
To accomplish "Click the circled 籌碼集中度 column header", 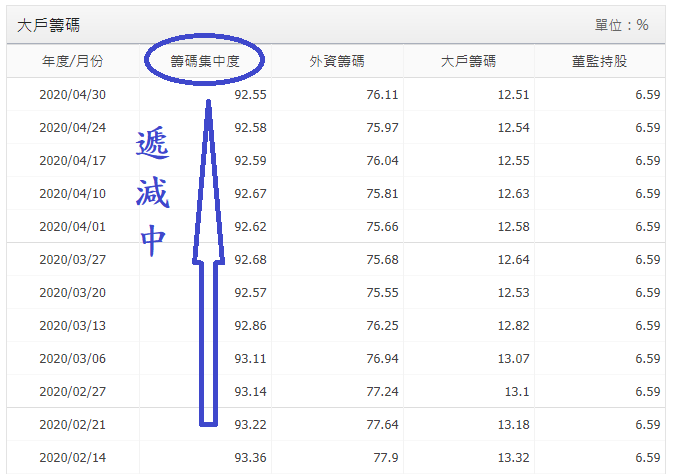I will click(x=204, y=61).
